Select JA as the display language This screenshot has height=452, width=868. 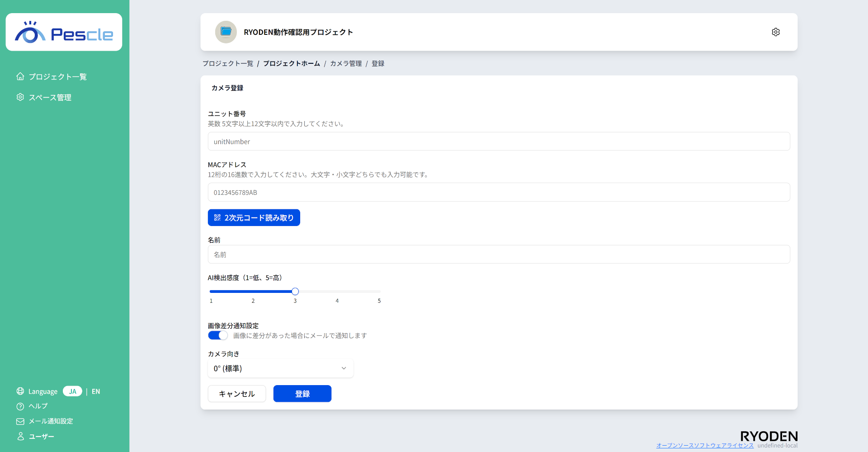(x=72, y=391)
